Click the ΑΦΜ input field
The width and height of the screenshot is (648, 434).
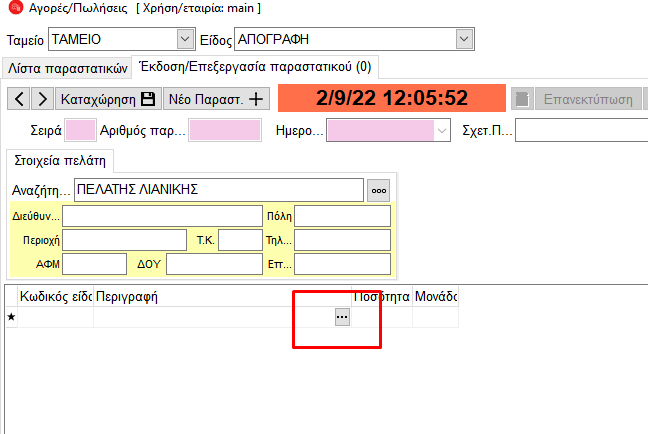click(94, 264)
